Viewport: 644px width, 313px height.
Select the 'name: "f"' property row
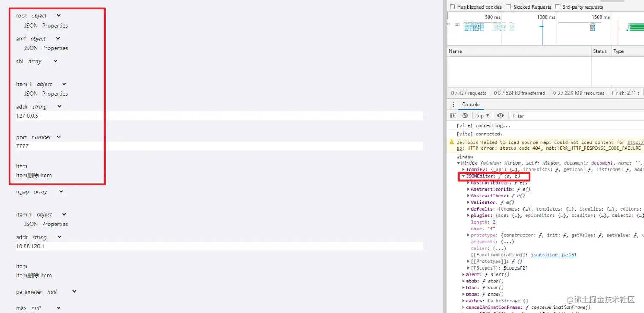[x=483, y=229]
